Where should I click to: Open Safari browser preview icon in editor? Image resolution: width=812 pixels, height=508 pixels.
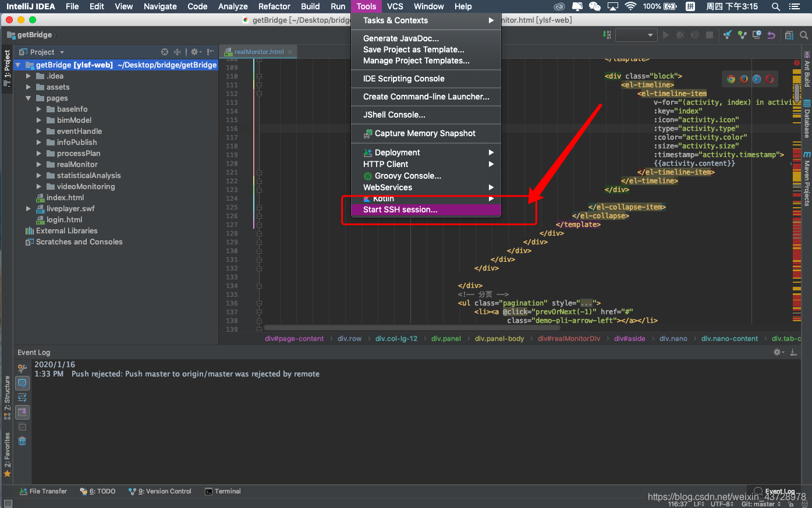tap(757, 79)
